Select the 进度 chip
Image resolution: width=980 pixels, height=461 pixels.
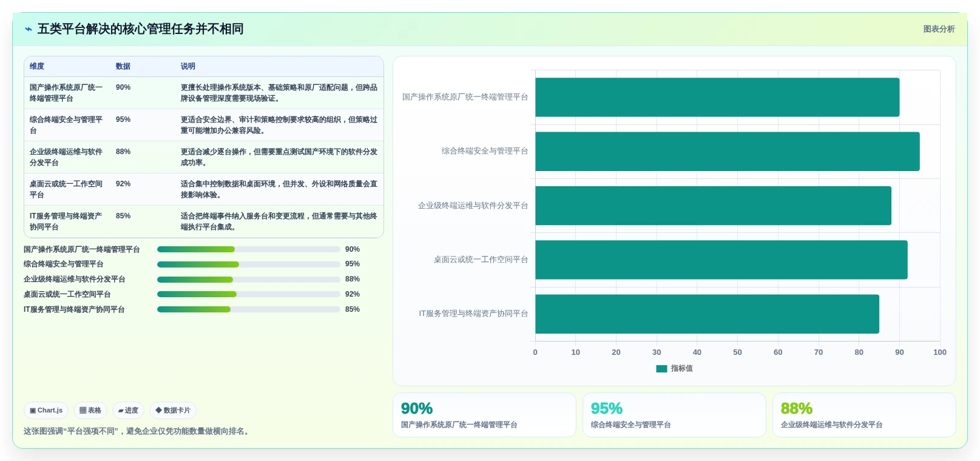[x=128, y=411]
